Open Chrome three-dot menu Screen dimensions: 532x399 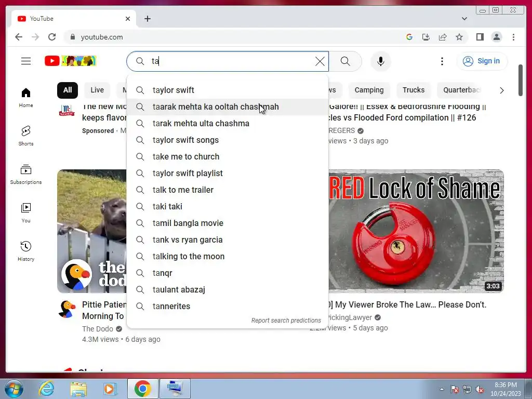coord(513,37)
